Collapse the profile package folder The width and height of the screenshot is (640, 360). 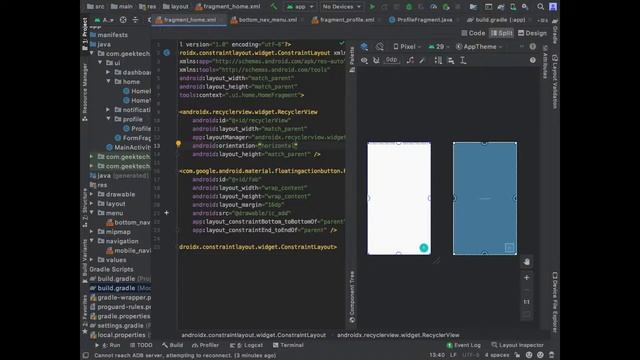pos(108,119)
